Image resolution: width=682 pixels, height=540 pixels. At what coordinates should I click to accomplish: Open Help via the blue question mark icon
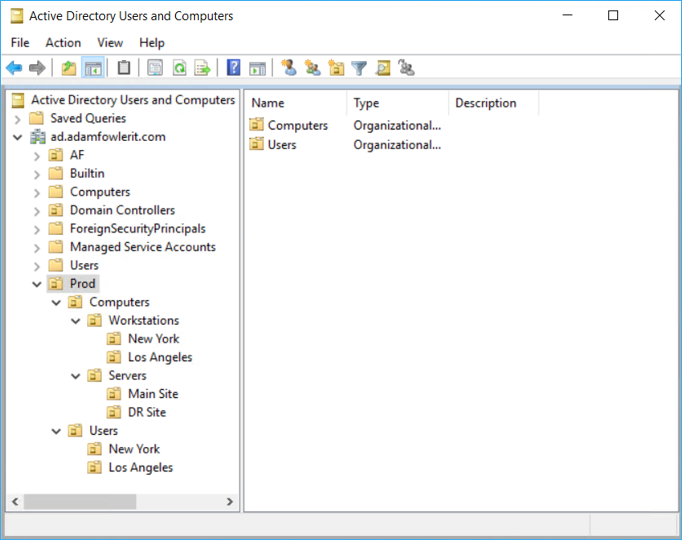point(233,68)
